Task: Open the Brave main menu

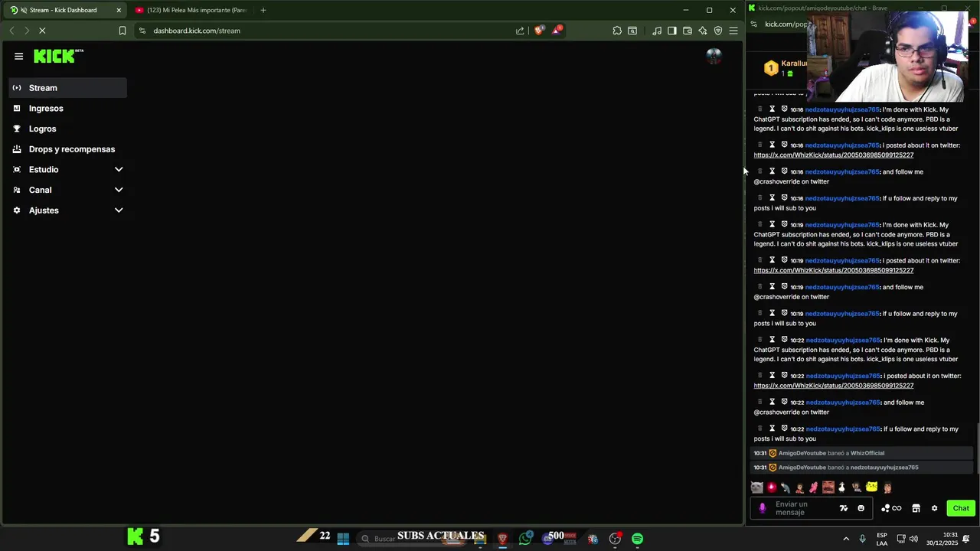Action: click(x=733, y=31)
